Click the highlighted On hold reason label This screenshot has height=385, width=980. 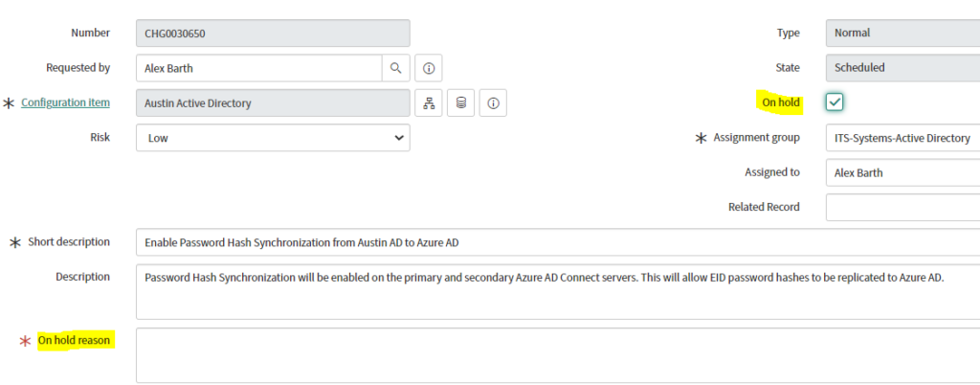tap(75, 340)
